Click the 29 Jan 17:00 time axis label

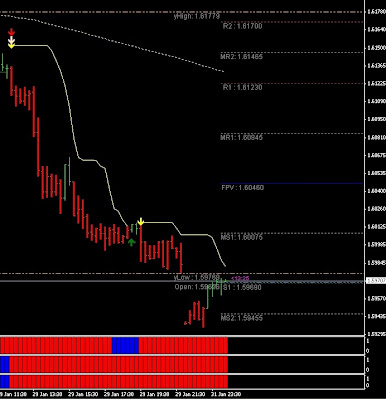(x=118, y=394)
